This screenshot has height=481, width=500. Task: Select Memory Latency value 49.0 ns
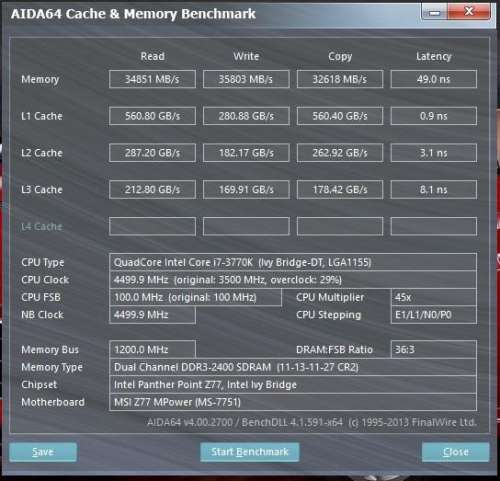433,79
